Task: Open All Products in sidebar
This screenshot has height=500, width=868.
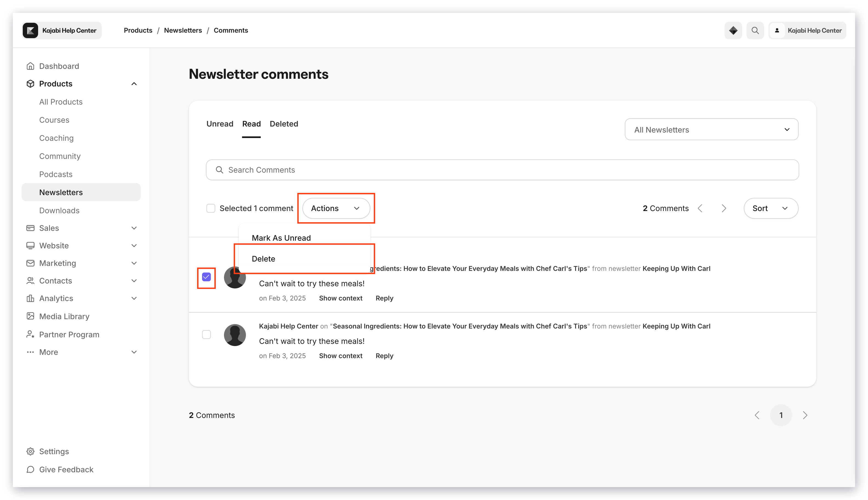Action: point(61,102)
